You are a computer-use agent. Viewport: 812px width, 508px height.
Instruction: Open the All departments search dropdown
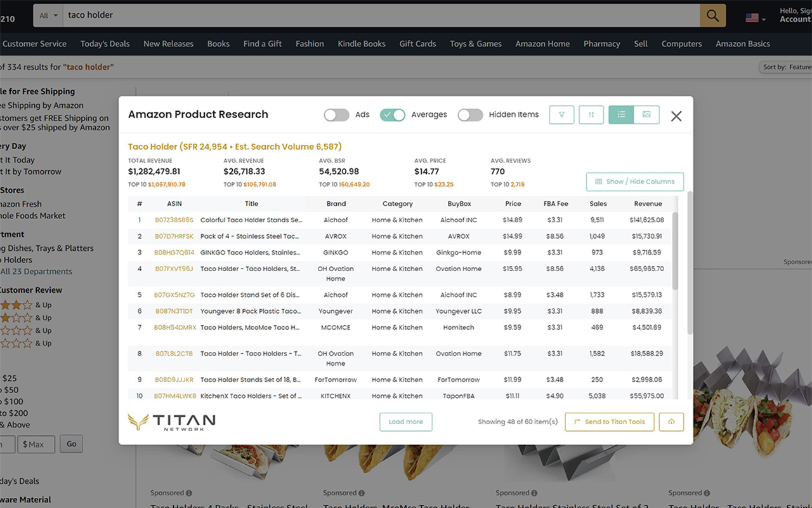coord(48,15)
